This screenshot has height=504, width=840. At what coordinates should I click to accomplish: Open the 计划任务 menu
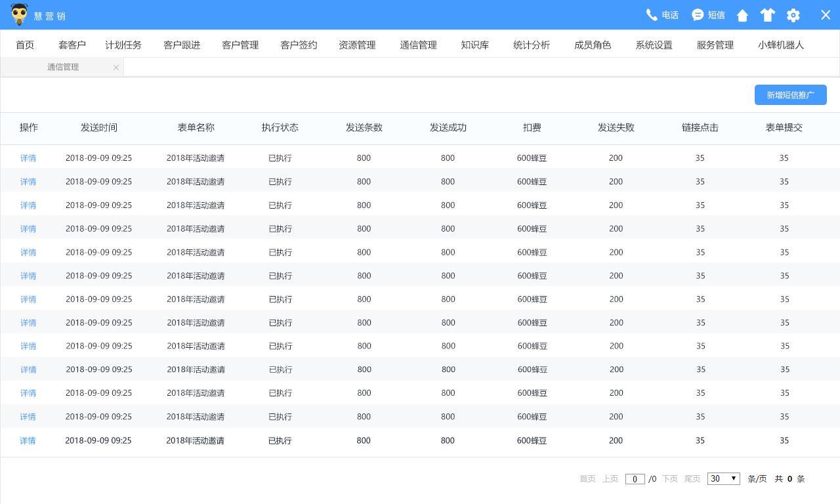123,45
